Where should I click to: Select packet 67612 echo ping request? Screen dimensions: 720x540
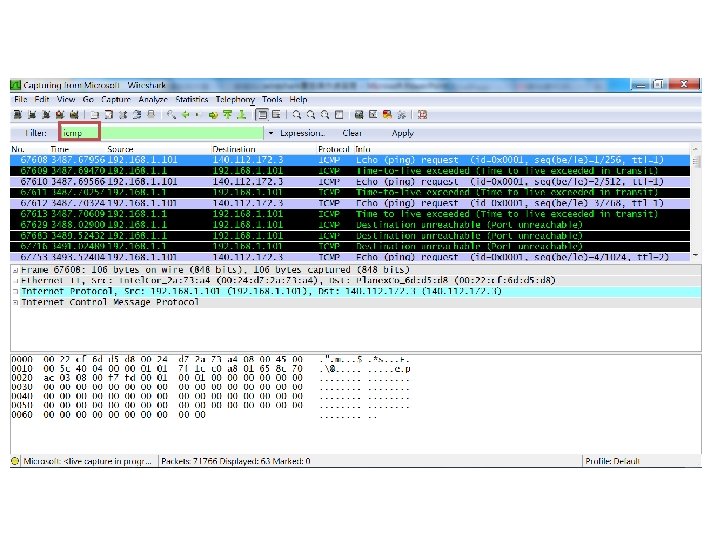coord(350,203)
